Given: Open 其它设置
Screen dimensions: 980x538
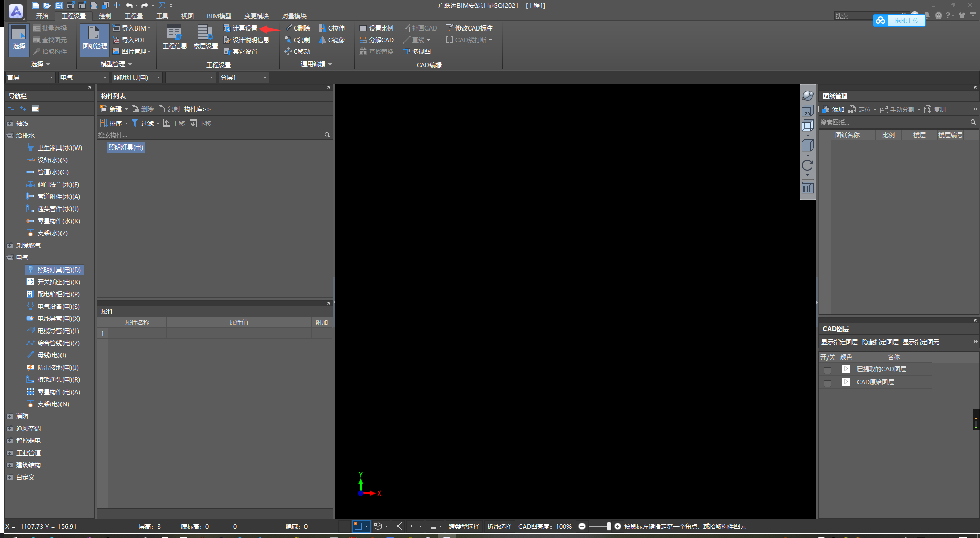Looking at the screenshot, I should [240, 52].
